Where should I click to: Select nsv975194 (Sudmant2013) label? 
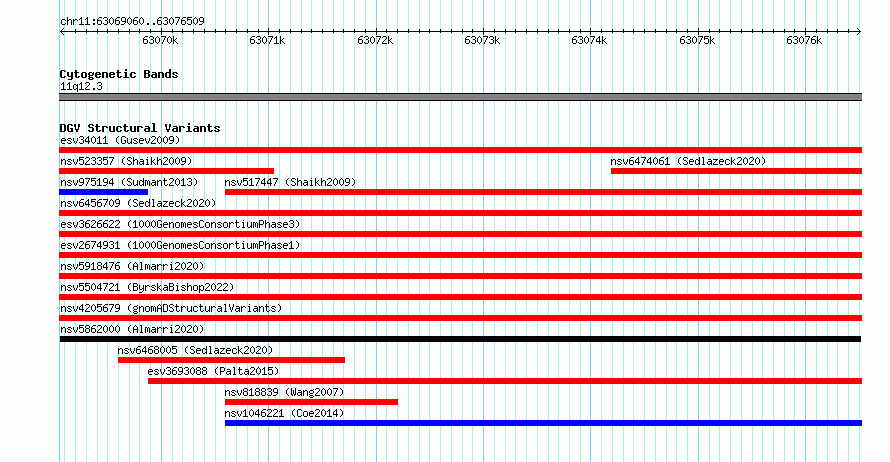[129, 182]
